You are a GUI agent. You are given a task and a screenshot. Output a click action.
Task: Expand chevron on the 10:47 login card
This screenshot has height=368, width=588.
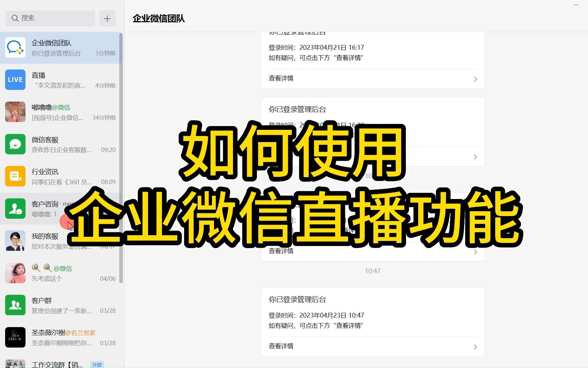tap(475, 347)
